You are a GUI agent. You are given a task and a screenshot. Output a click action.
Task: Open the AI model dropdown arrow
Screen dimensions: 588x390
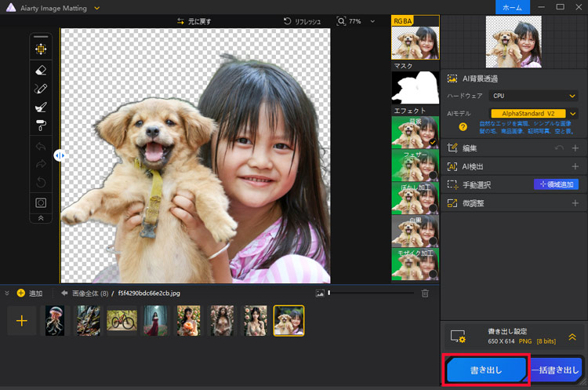(572, 113)
